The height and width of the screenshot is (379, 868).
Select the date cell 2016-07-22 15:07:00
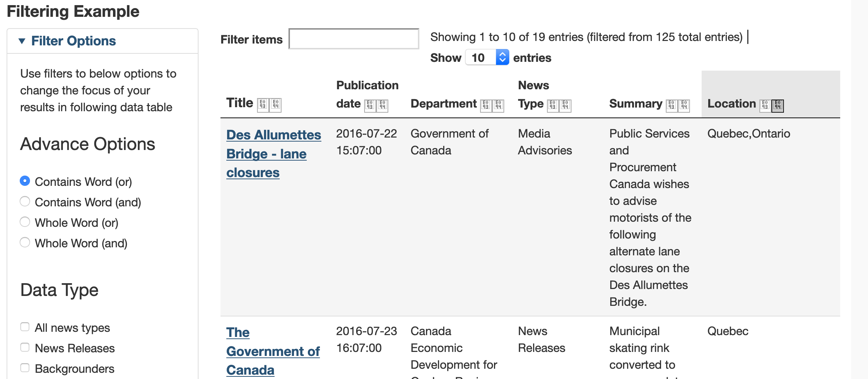[x=366, y=142]
